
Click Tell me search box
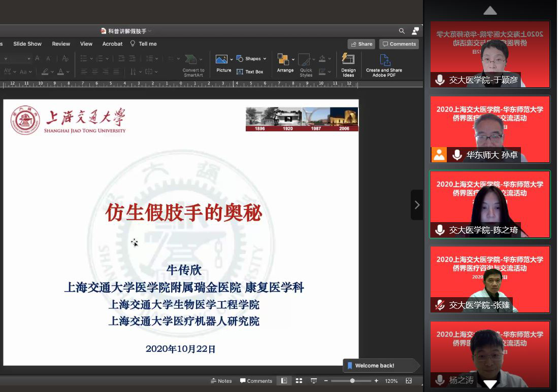143,44
